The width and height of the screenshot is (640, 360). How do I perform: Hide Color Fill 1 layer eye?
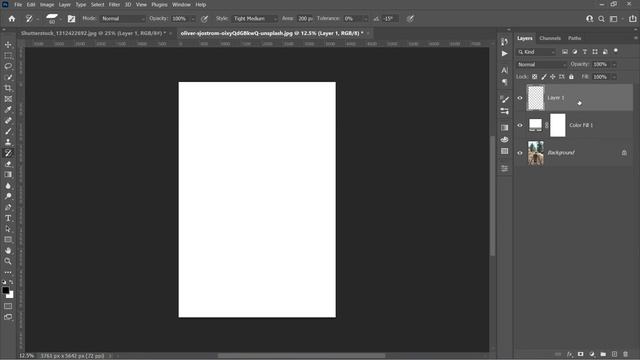[x=520, y=125]
